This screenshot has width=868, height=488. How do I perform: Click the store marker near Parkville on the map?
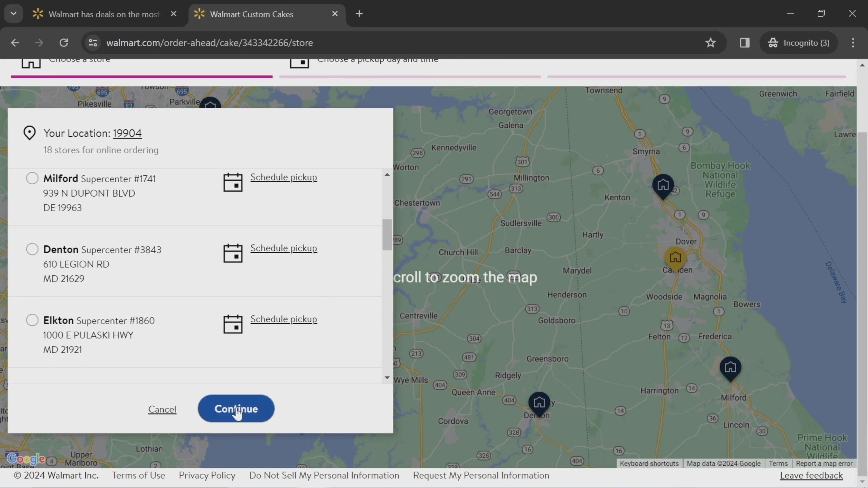pos(210,103)
